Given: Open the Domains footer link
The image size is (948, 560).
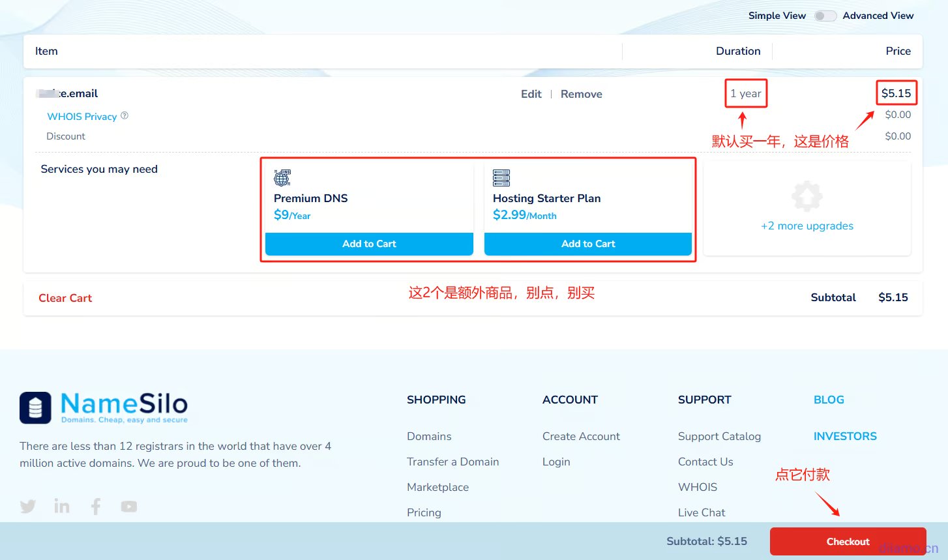Looking at the screenshot, I should click(429, 436).
